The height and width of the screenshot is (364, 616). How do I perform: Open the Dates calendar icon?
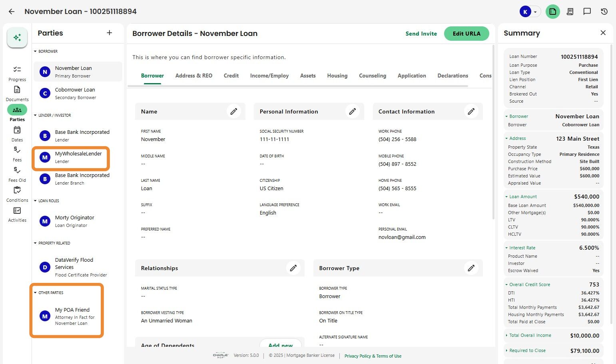[17, 130]
